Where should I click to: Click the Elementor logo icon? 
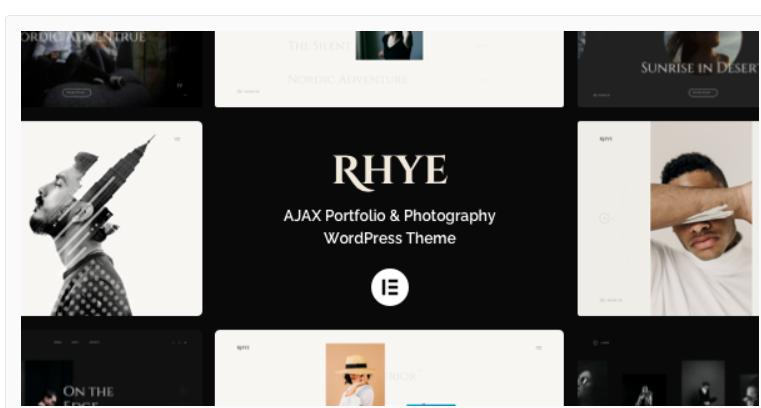pos(390,287)
